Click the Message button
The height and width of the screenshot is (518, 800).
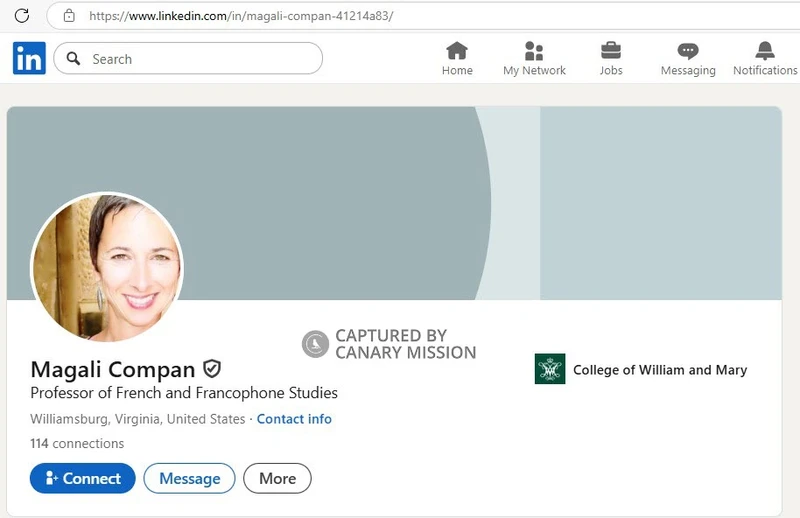click(x=189, y=478)
